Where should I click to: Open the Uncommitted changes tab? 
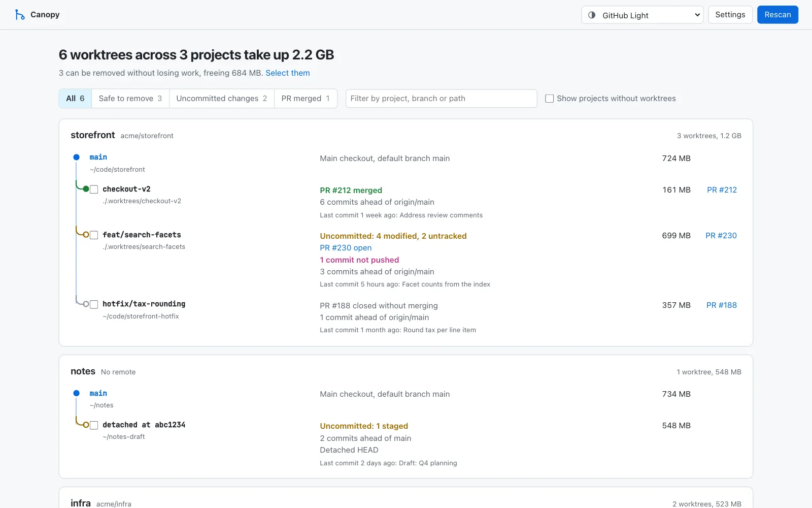(222, 99)
